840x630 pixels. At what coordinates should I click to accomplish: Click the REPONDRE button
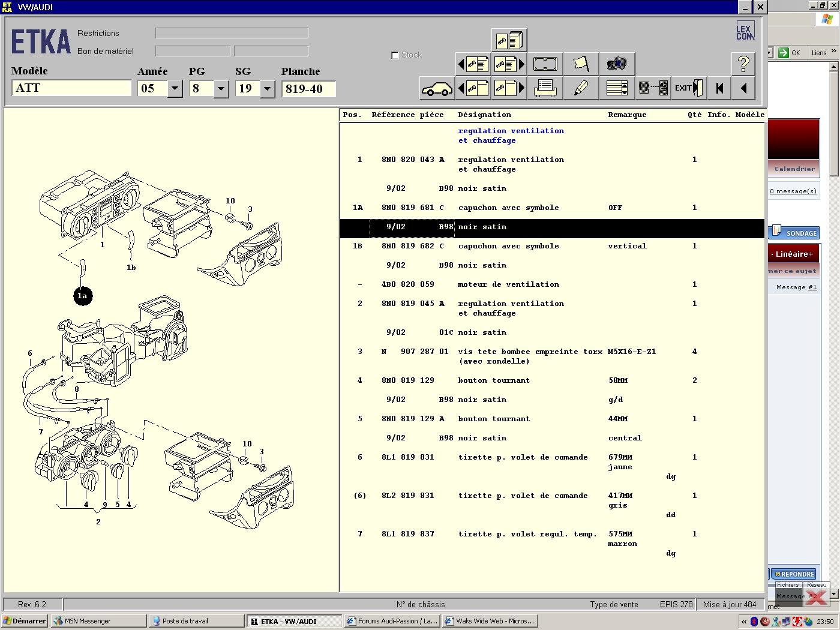click(x=794, y=574)
